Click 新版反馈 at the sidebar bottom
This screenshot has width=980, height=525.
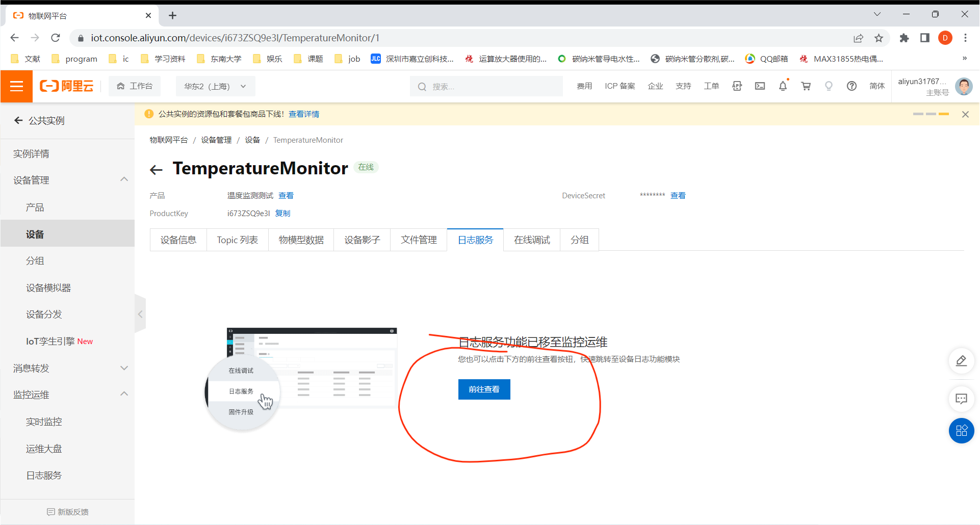tap(67, 512)
